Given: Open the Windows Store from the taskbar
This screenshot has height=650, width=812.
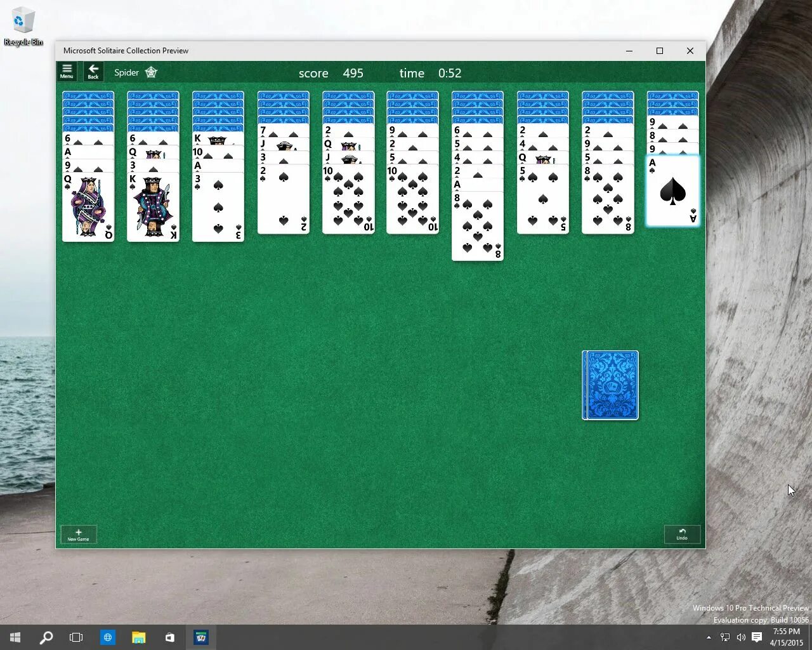Looking at the screenshot, I should [x=170, y=637].
